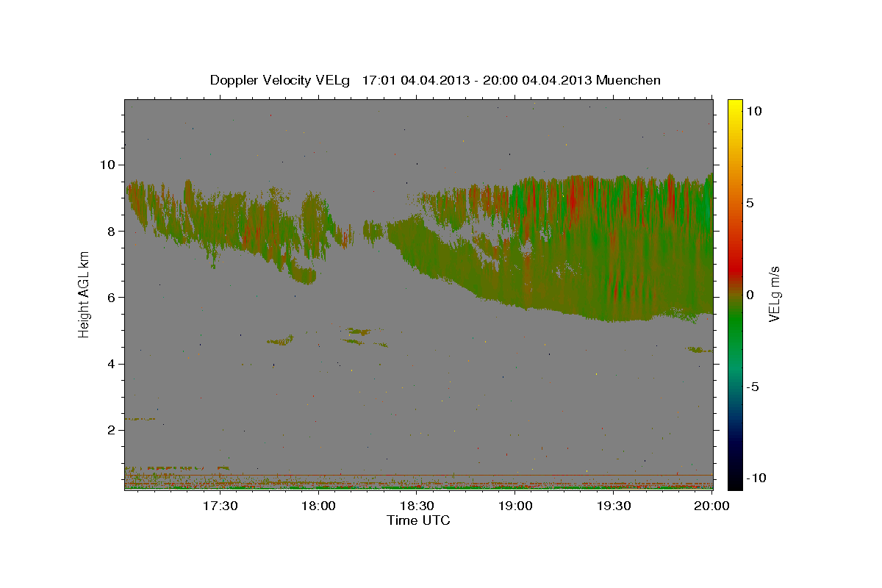This screenshot has height=588, width=882.
Task: Click the height axis label 10
Action: click(x=108, y=165)
